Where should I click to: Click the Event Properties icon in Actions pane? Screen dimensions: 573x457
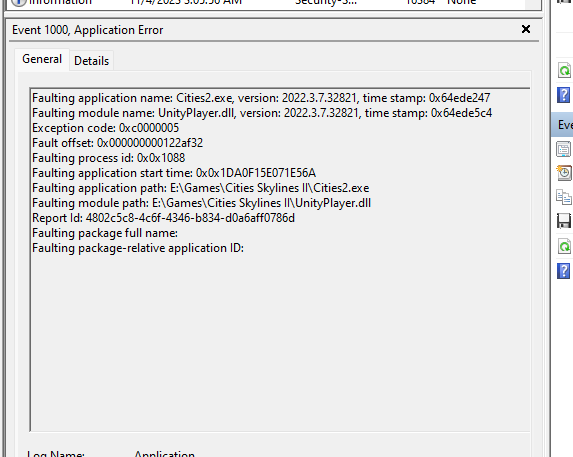[x=563, y=149]
